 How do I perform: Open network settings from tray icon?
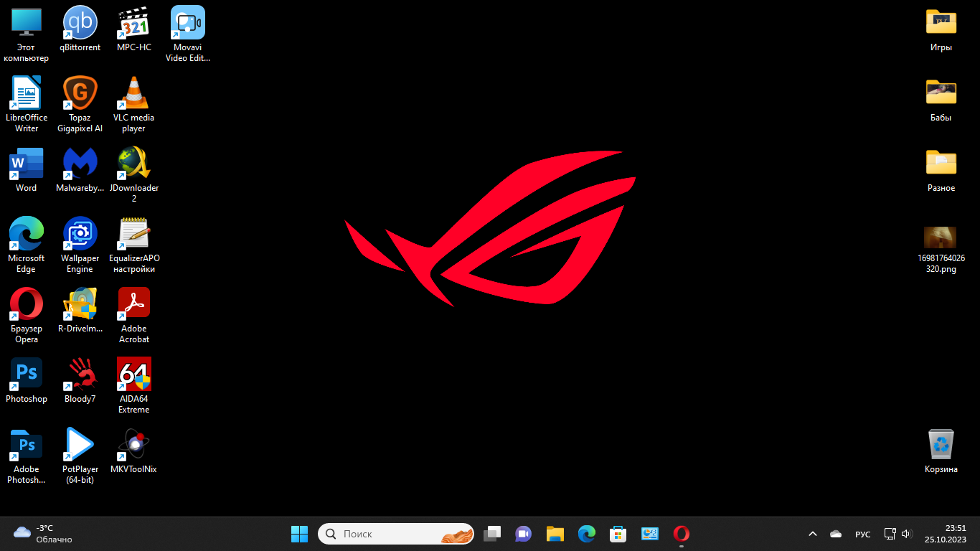(890, 534)
